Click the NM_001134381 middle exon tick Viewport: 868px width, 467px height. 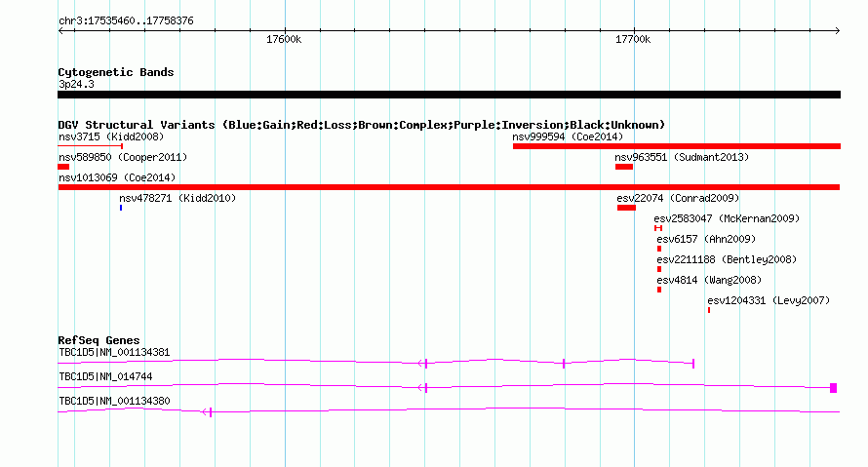564,364
